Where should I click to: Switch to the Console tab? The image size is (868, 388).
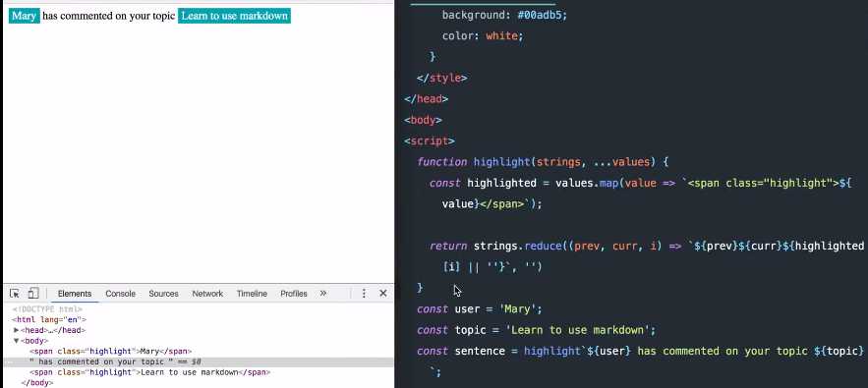pos(120,294)
